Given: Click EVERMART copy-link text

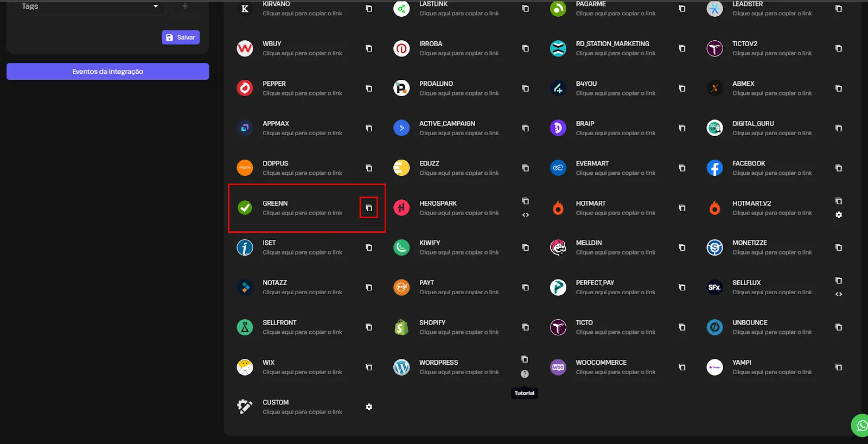Looking at the screenshot, I should point(616,173).
